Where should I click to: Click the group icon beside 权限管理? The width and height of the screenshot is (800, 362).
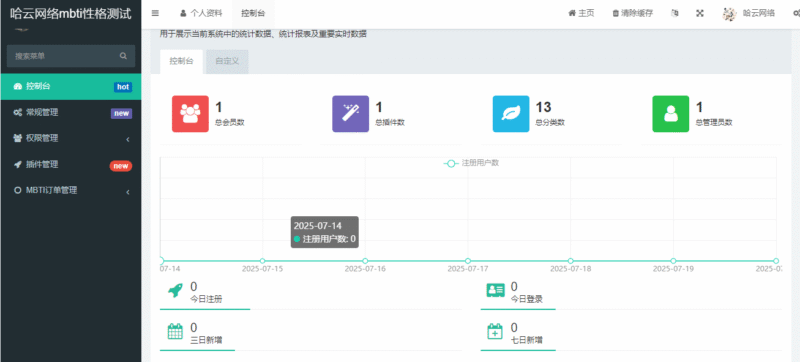coord(17,138)
